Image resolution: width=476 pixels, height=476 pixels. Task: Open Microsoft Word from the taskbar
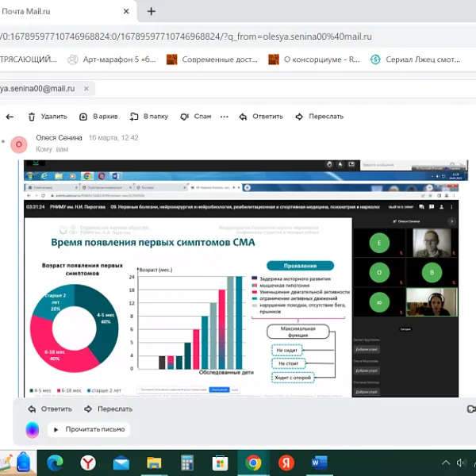[x=320, y=463]
